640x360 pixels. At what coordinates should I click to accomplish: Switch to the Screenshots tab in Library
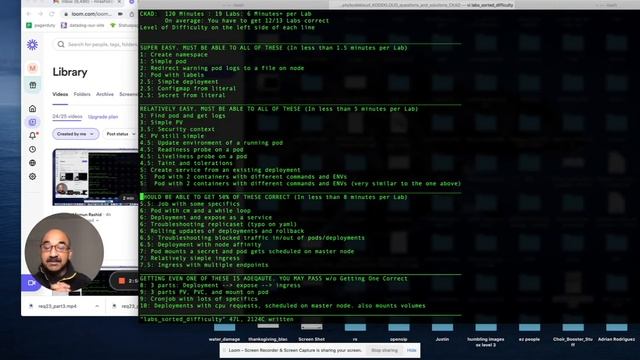pos(129,94)
